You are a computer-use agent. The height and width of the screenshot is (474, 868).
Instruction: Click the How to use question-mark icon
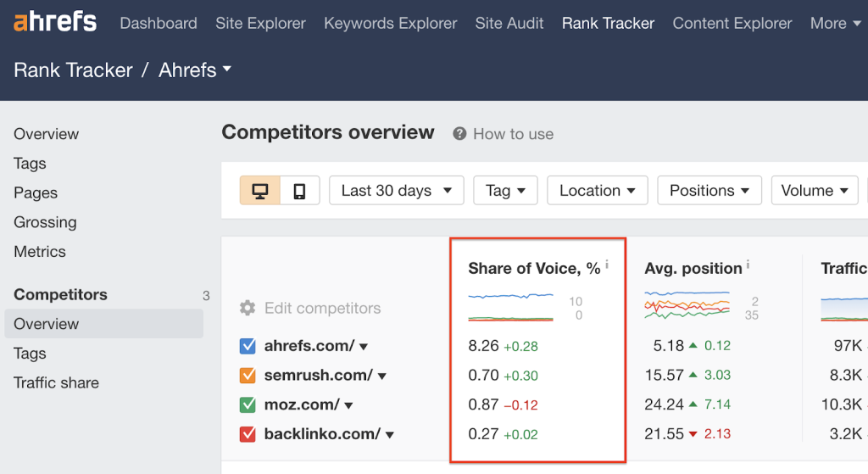click(x=459, y=134)
